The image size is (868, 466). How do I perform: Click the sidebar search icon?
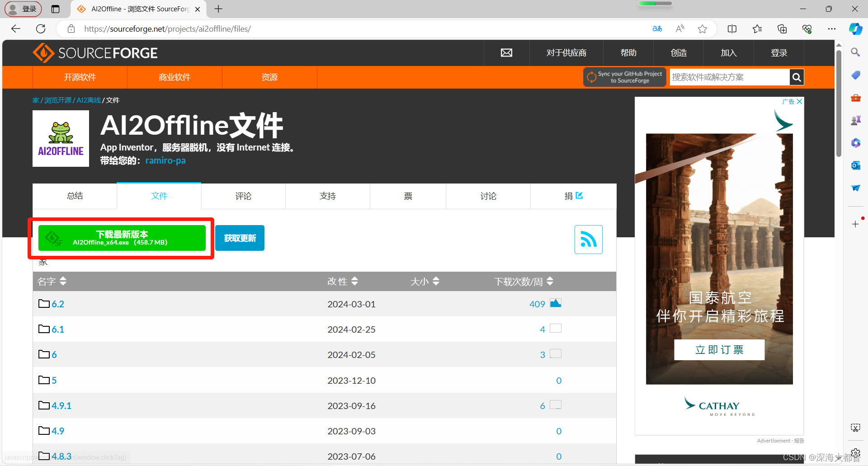(855, 52)
